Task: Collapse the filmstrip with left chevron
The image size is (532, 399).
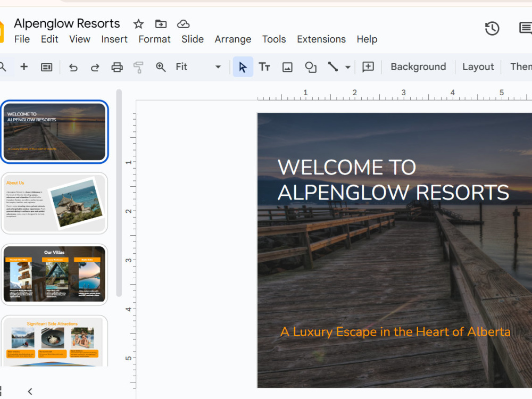Action: click(x=30, y=392)
